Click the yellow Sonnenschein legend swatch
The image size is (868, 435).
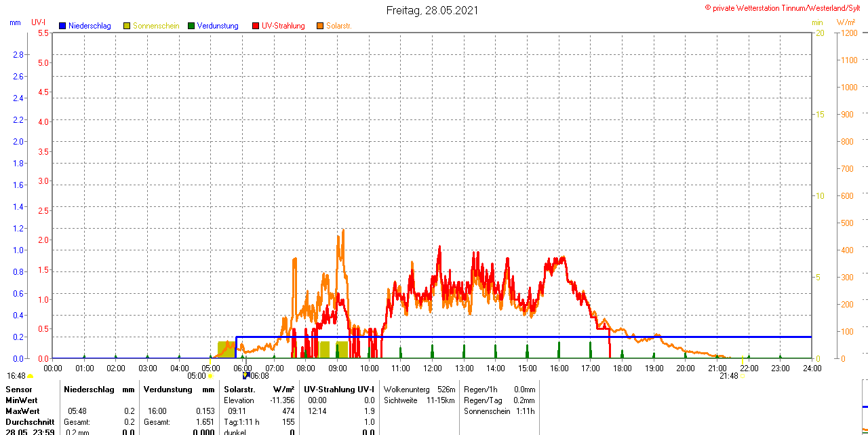point(127,26)
